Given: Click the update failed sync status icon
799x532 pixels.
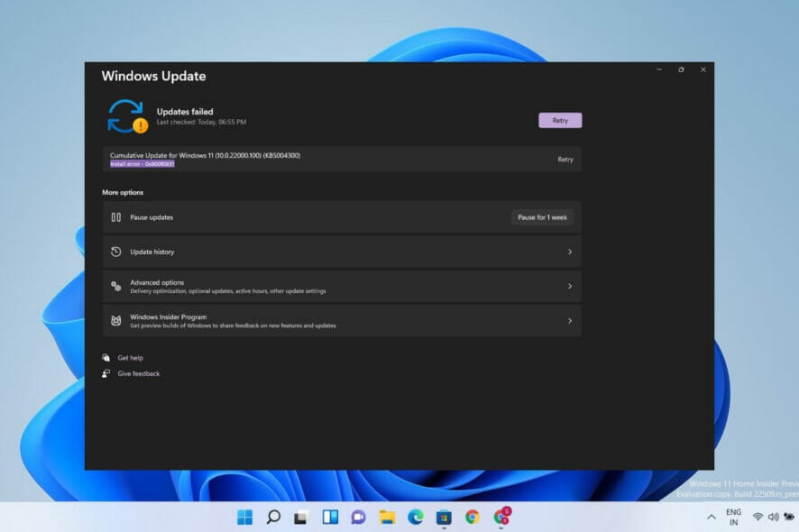Looking at the screenshot, I should 125,116.
